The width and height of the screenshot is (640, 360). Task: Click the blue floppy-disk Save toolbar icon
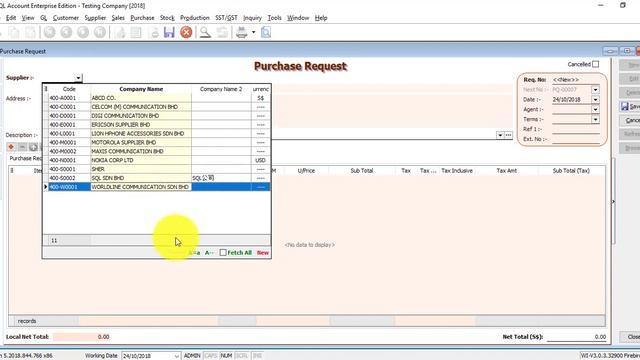[169, 32]
